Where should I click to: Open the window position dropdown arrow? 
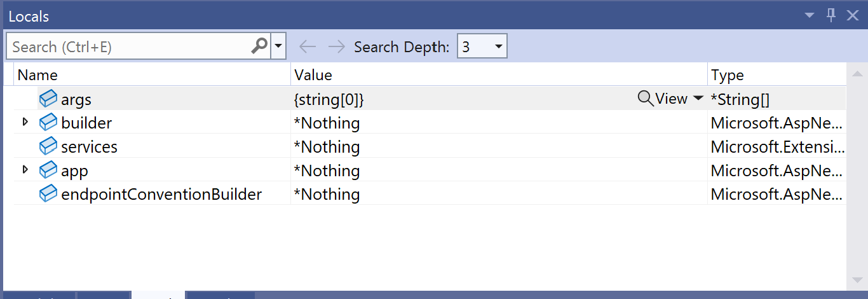tap(810, 15)
